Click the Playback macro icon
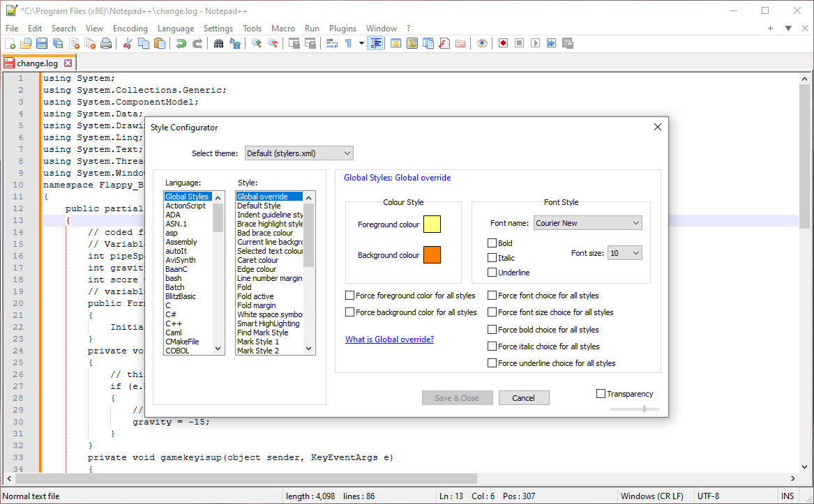The height and width of the screenshot is (504, 814). (x=534, y=43)
